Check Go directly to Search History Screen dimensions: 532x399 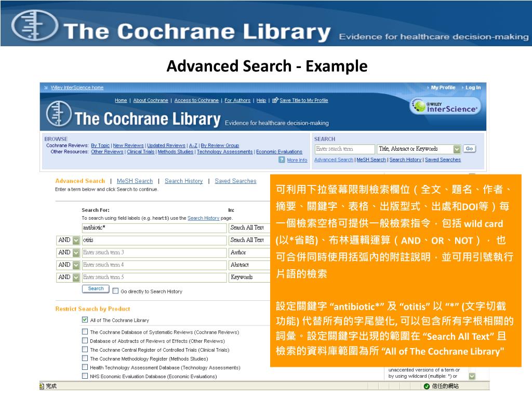pyautogui.click(x=115, y=291)
